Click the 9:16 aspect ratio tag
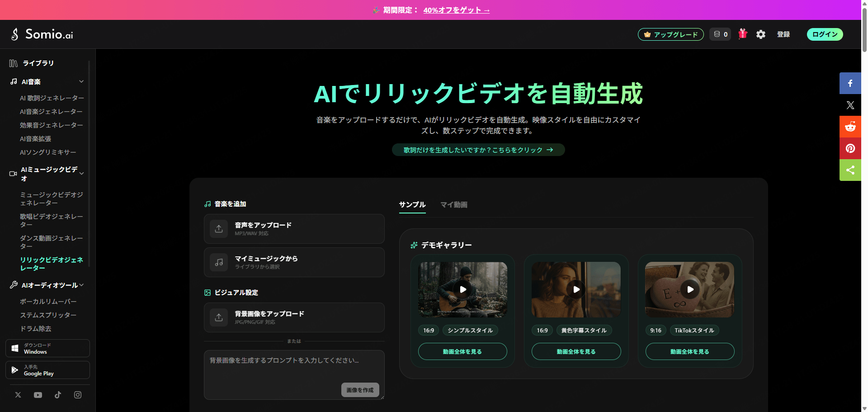The image size is (868, 412). pyautogui.click(x=656, y=331)
